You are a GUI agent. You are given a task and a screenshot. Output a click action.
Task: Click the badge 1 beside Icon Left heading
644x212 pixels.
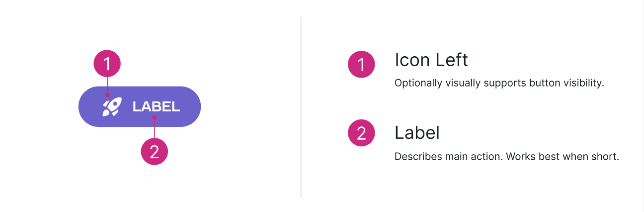[361, 65]
